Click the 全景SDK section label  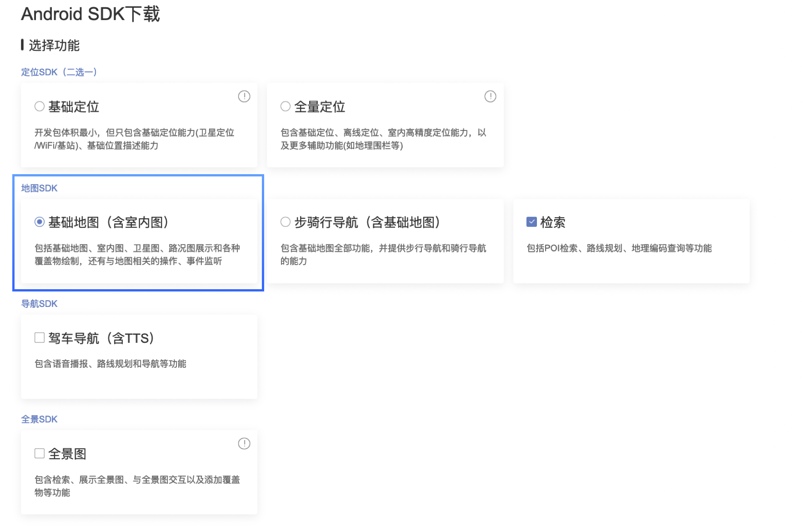[40, 419]
